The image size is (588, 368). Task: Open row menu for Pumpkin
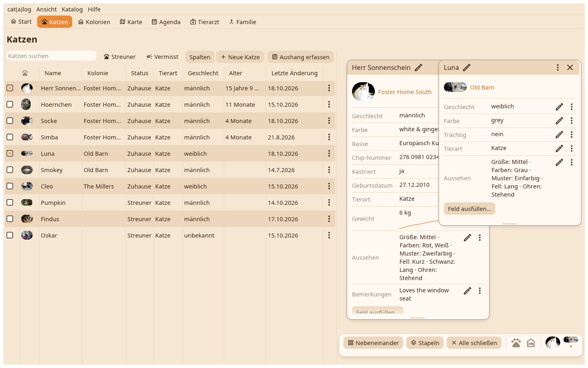point(329,202)
